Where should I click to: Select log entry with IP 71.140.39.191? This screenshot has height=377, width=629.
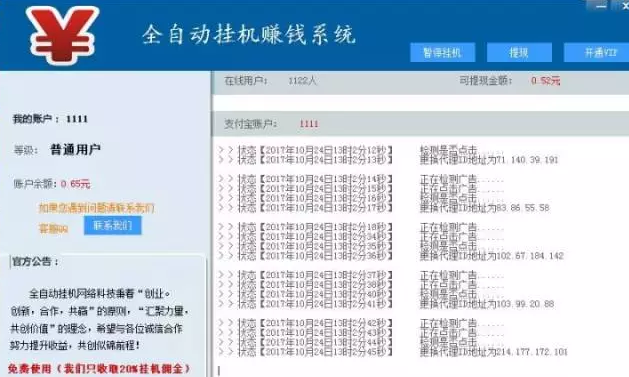[388, 160]
